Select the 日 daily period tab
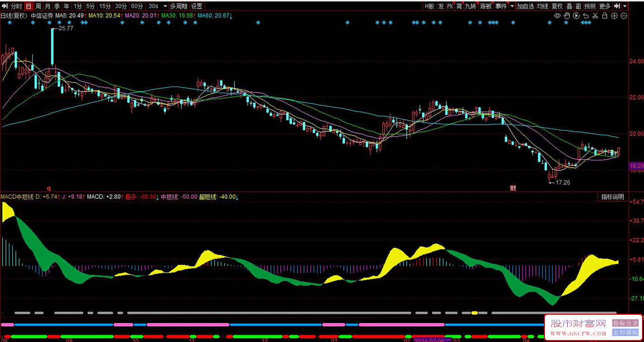644x342 pixels. point(29,6)
